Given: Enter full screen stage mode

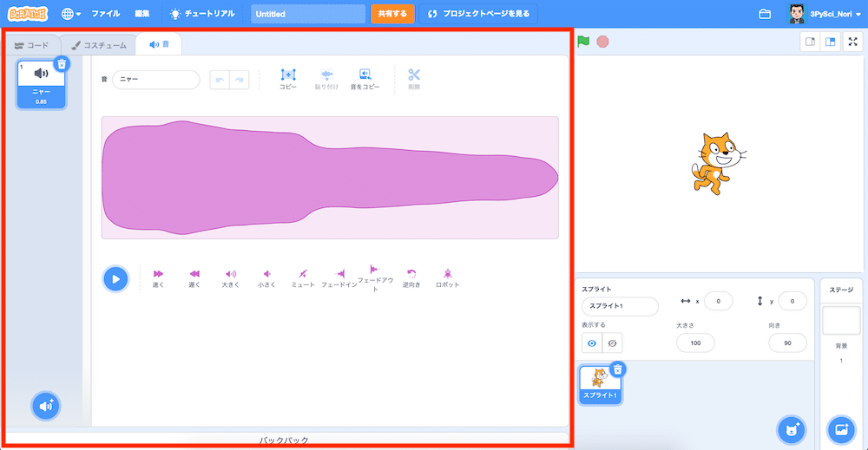Looking at the screenshot, I should (852, 42).
